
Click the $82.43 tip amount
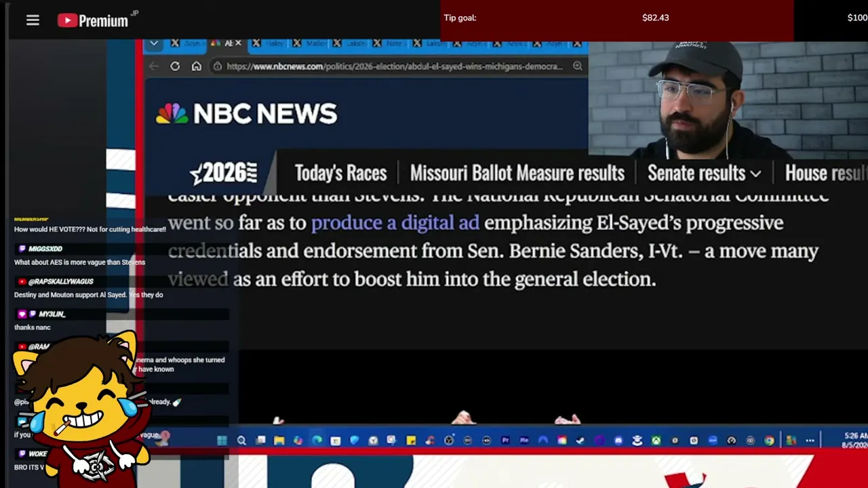coord(656,18)
